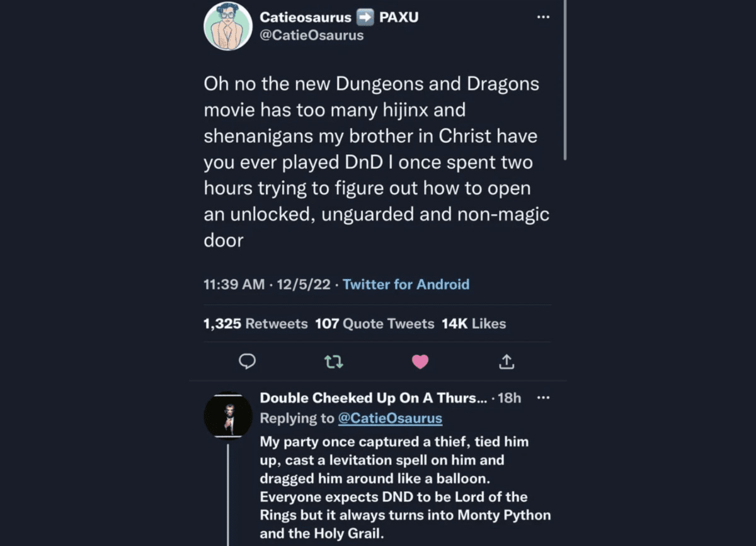756x546 pixels.
Task: Open the Double Cheeked Up avatar
Action: [x=227, y=415]
